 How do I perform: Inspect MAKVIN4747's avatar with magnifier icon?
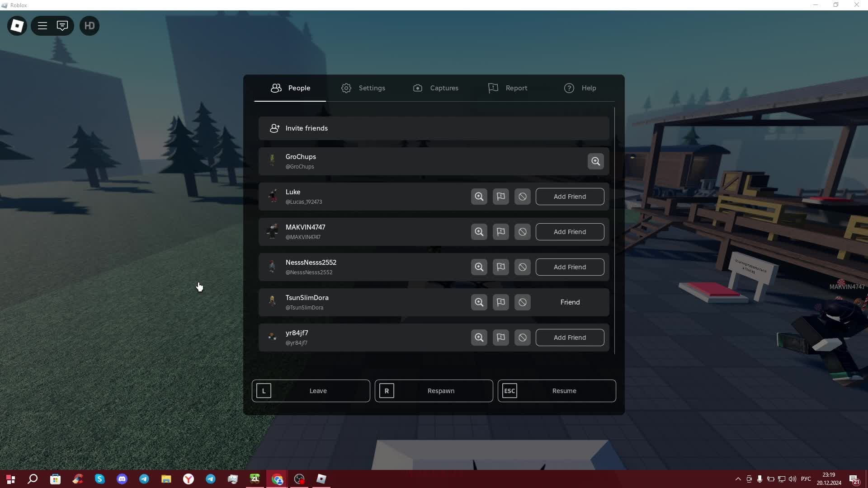coord(479,232)
